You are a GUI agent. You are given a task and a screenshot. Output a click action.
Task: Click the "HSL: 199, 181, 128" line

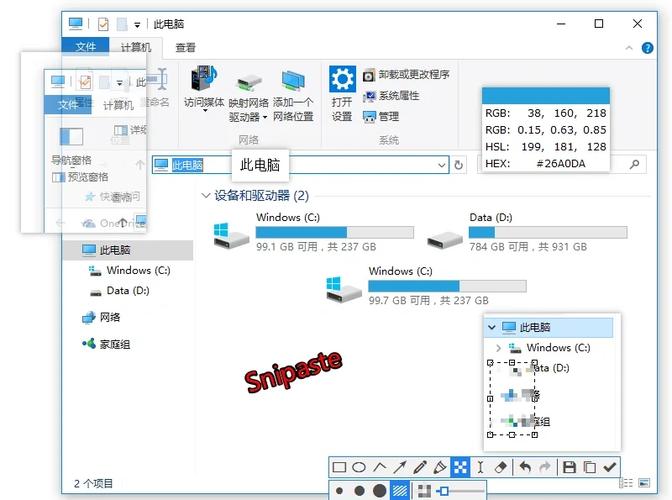pos(546,147)
